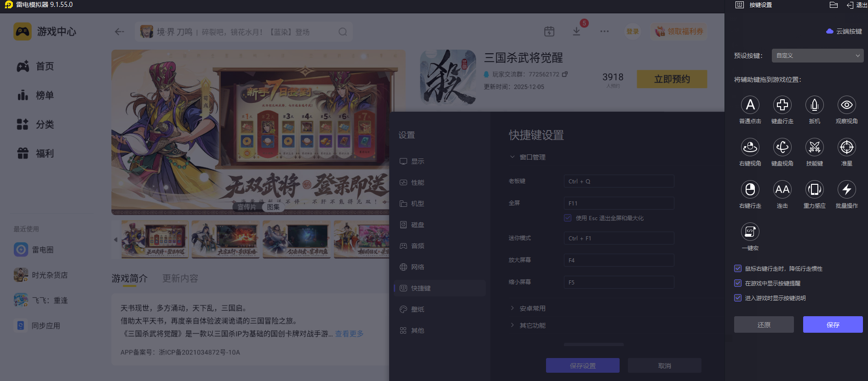Image resolution: width=868 pixels, height=381 pixels.
Task: Toggle 使用 Esc 退出全屏和最大化 checkbox
Action: click(568, 218)
